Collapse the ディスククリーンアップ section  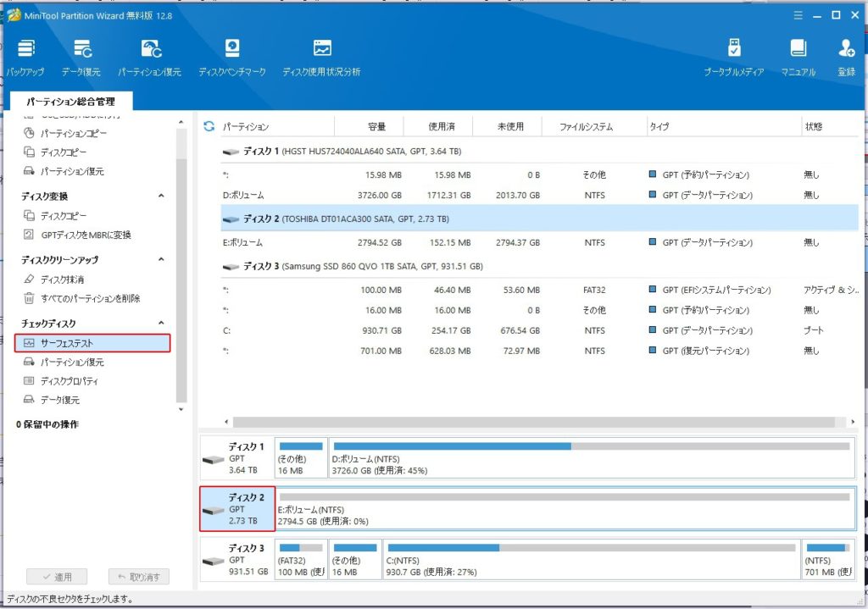pyautogui.click(x=162, y=260)
